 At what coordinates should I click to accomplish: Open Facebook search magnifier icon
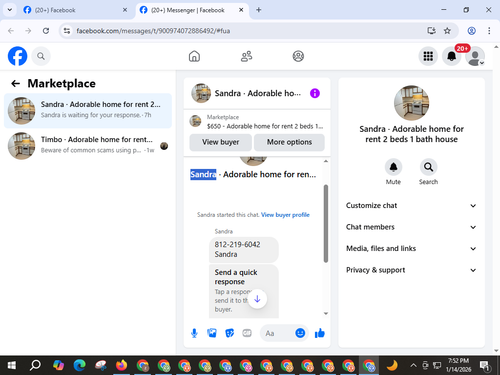click(41, 56)
